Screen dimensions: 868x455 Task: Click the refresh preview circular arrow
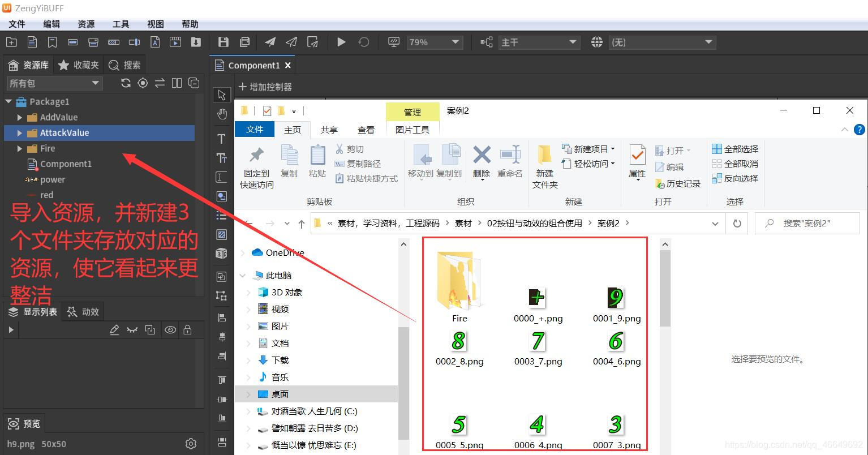pos(364,42)
